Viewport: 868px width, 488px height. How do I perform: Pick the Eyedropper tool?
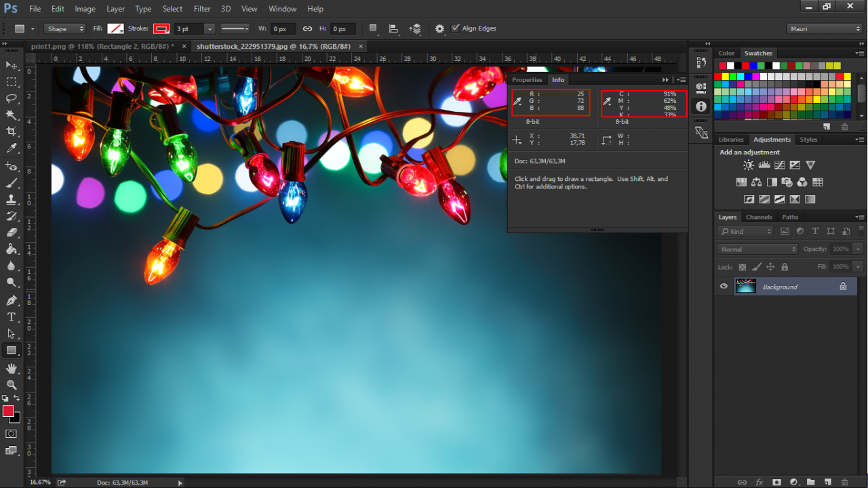[12, 148]
